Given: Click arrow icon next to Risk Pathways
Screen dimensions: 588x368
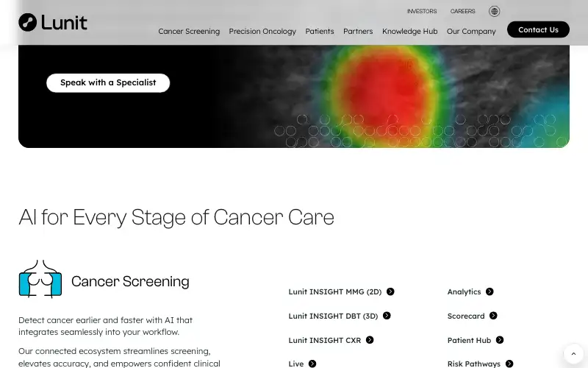Looking at the screenshot, I should pos(509,364).
